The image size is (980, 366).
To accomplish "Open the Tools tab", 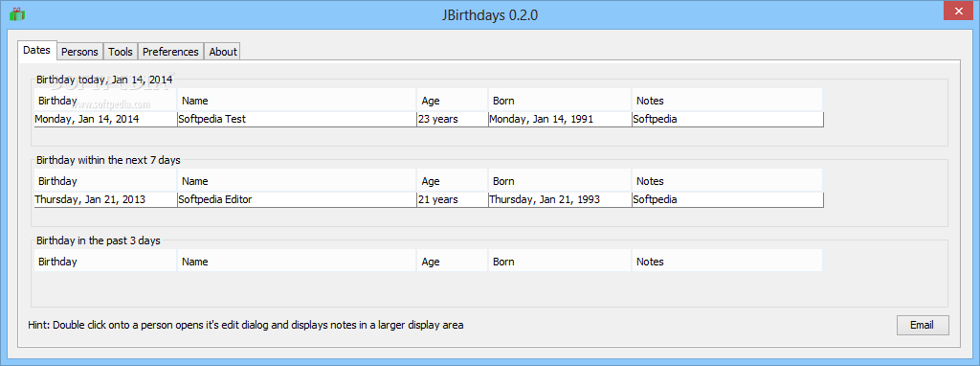I will [x=120, y=52].
